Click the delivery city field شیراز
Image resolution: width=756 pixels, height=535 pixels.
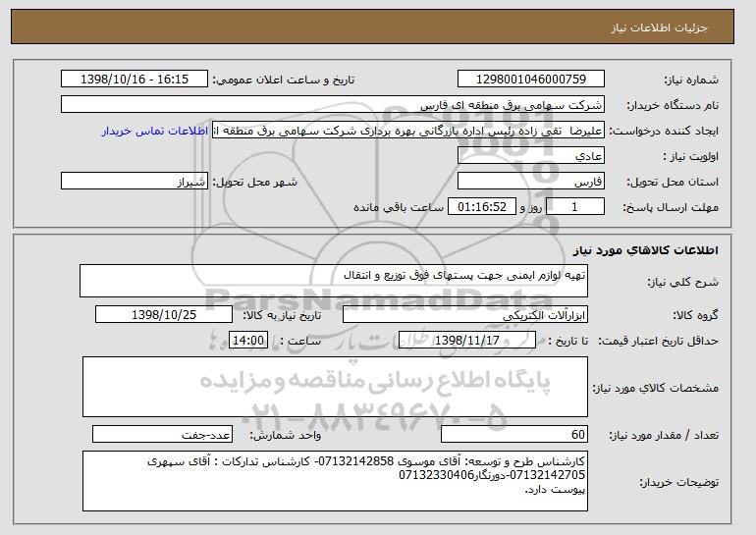(x=135, y=182)
